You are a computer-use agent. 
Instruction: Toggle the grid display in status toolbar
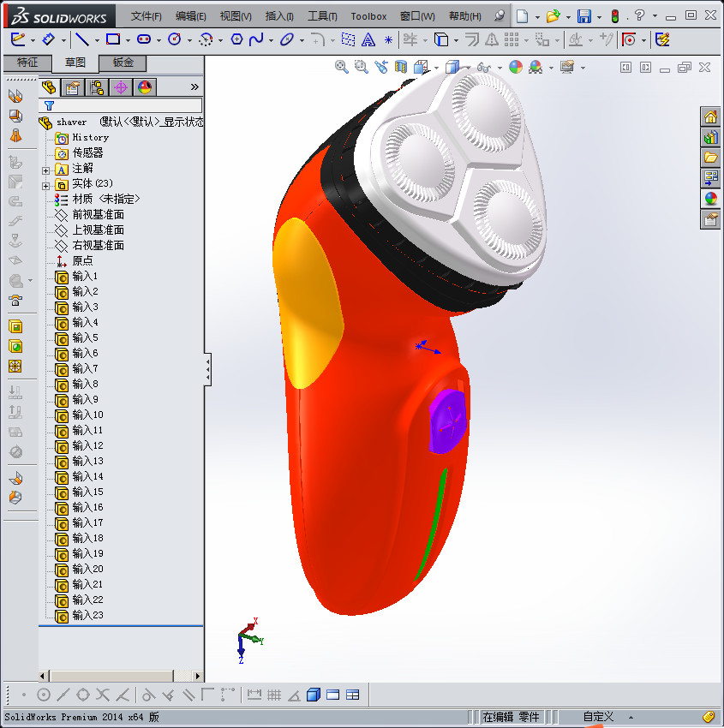click(x=274, y=695)
